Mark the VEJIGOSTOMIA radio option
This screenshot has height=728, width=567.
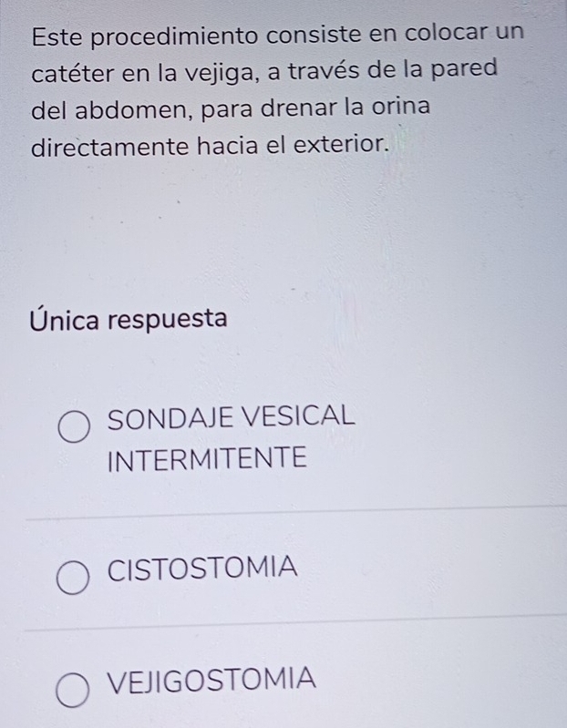[72, 691]
